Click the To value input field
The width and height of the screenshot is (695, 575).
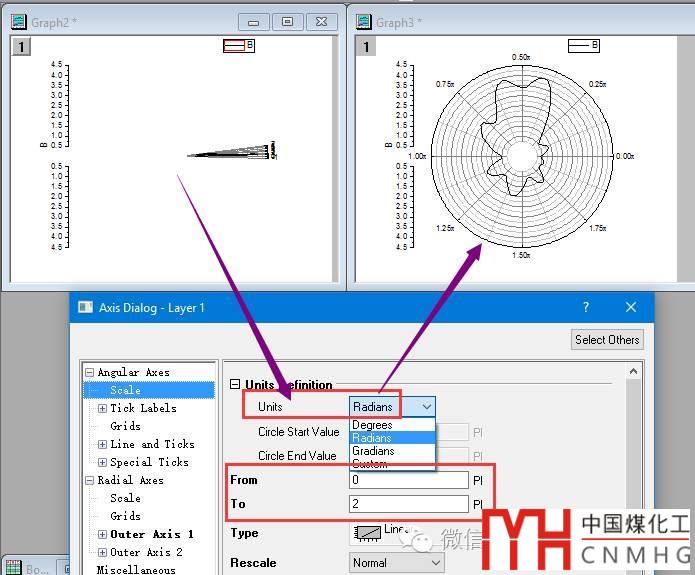(408, 504)
